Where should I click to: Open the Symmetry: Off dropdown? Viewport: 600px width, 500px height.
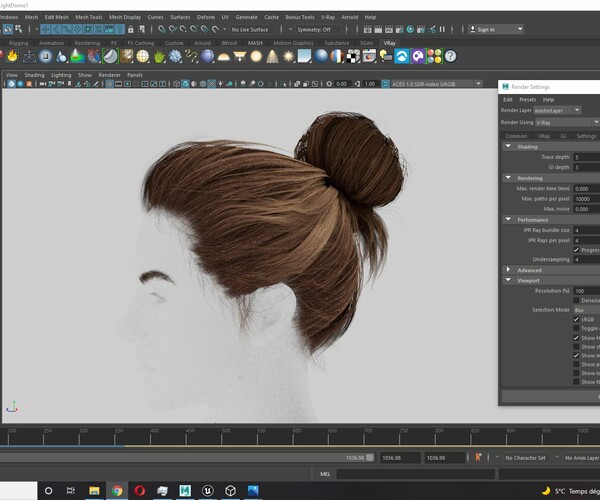315,29
